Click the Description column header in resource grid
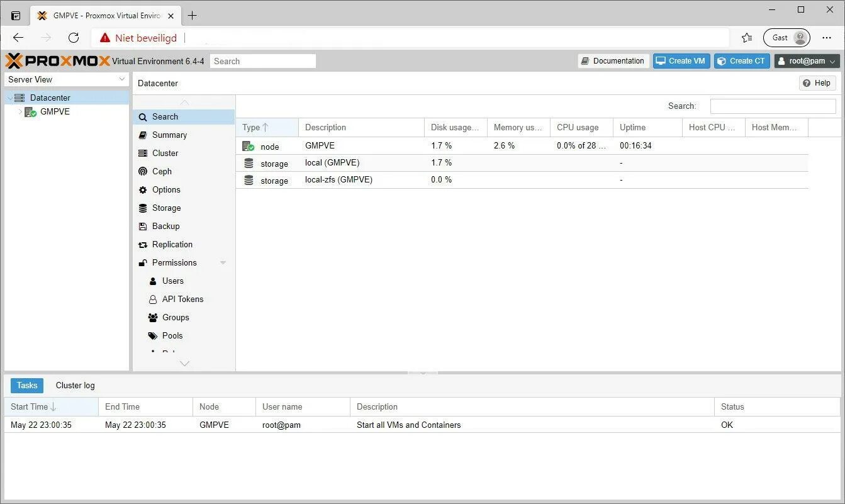 point(362,127)
